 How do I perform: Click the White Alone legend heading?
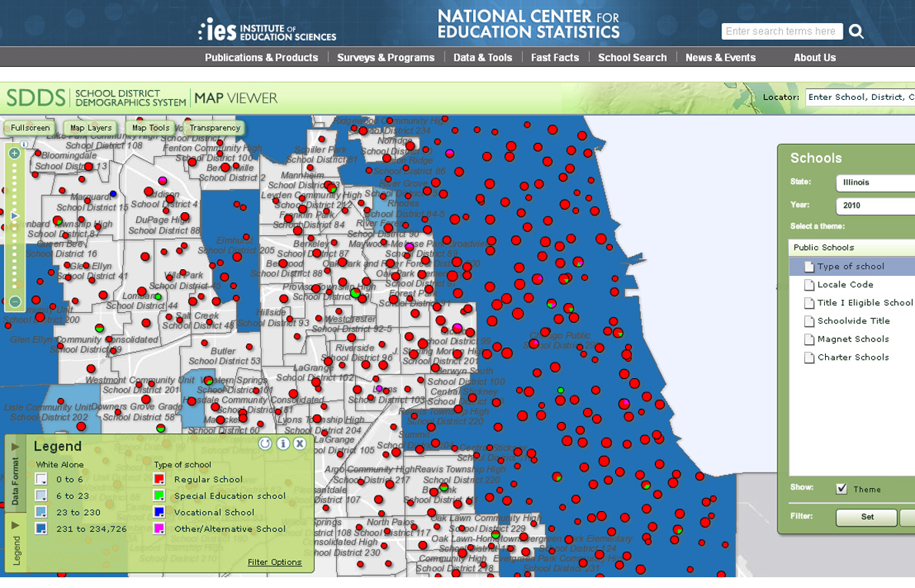[59, 464]
